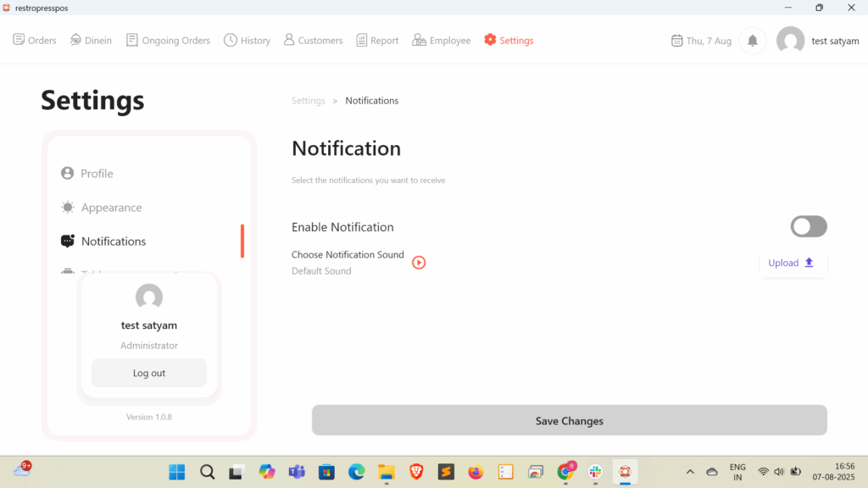
Task: Select Notifications in settings sidebar
Action: tap(113, 241)
